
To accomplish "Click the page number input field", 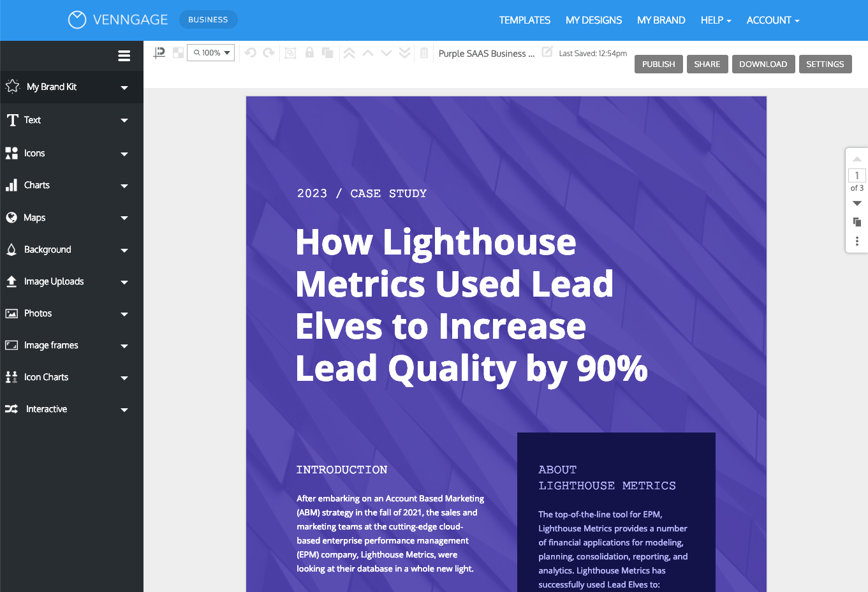I will click(857, 175).
